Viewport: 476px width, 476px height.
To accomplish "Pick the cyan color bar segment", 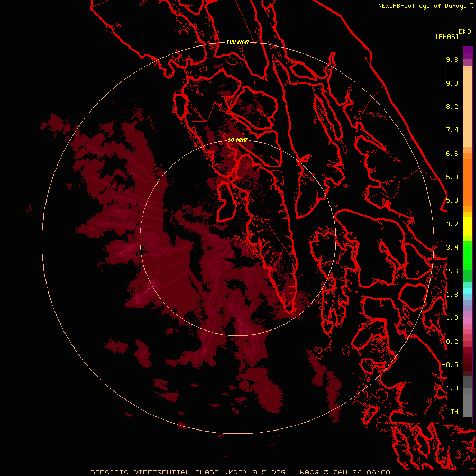I will point(467,291).
